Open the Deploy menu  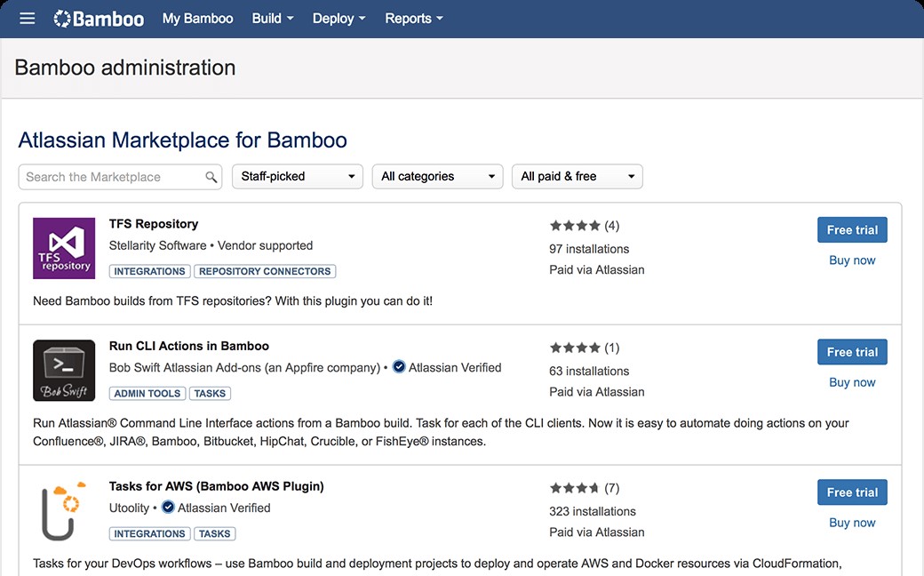coord(339,19)
